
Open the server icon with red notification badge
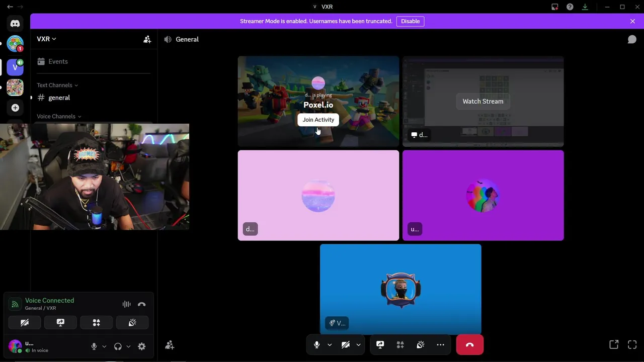point(15,44)
